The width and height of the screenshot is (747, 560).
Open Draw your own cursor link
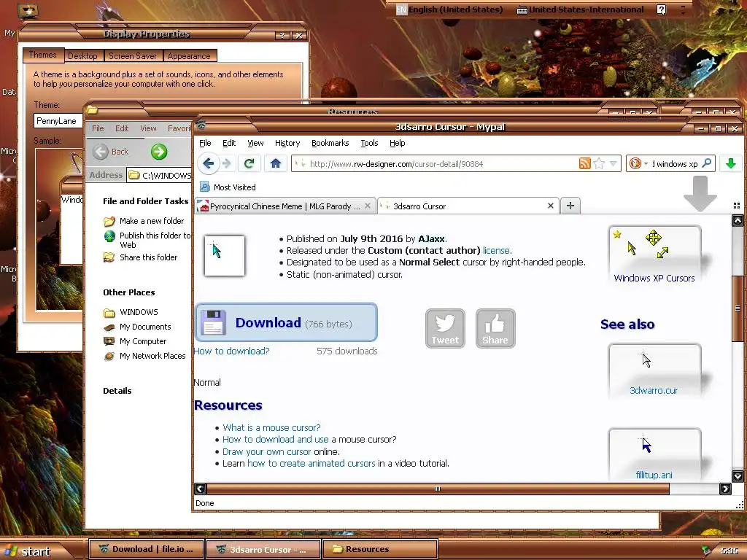267,451
